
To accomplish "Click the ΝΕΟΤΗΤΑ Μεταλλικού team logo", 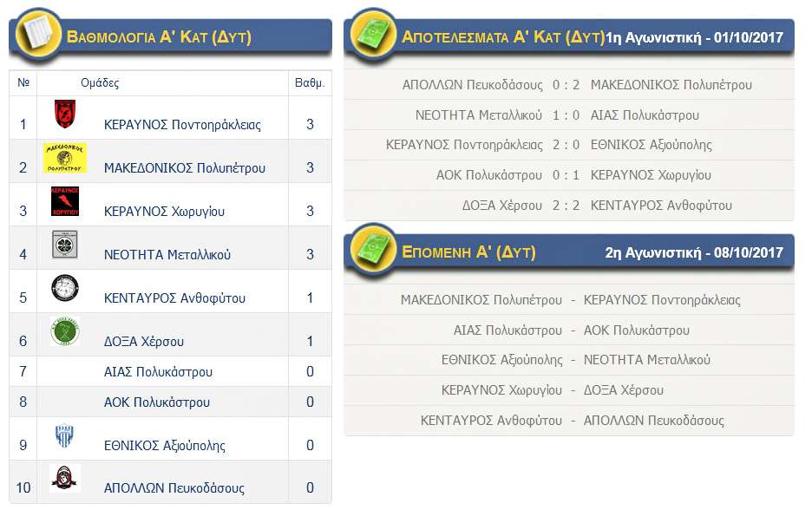I will click(x=65, y=245).
